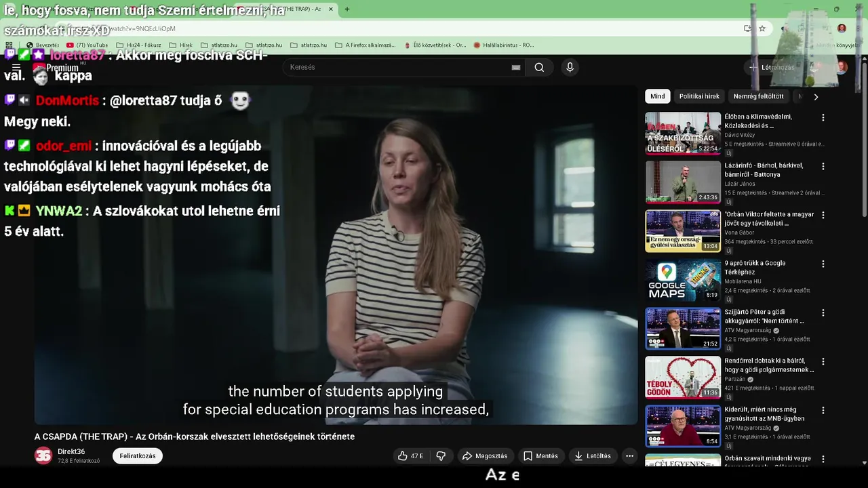This screenshot has width=868, height=488.
Task: Play the Lázárinfó 2:43:36 video thumbnail
Action: coord(683,182)
